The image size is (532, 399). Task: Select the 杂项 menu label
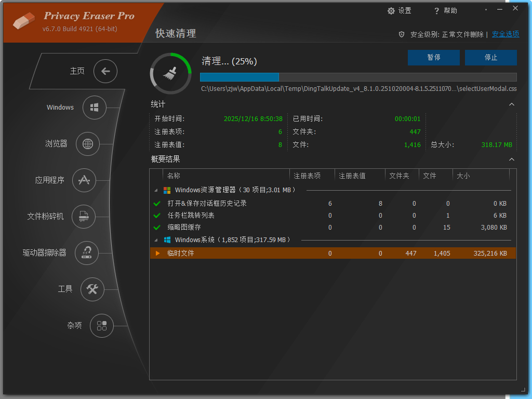(74, 325)
